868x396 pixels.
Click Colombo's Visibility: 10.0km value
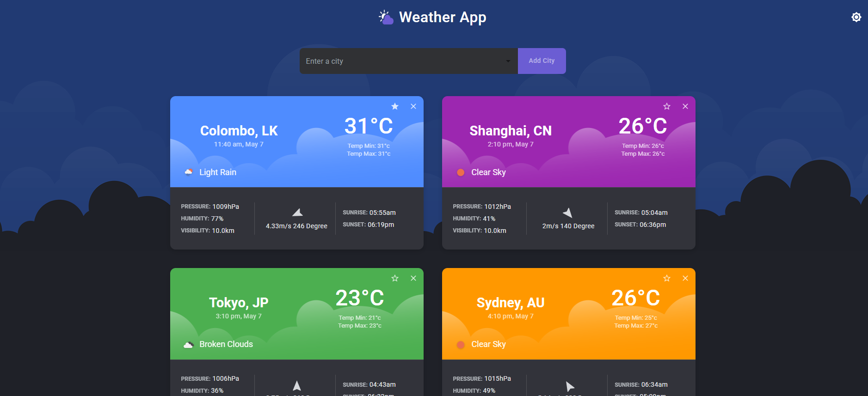coord(208,231)
